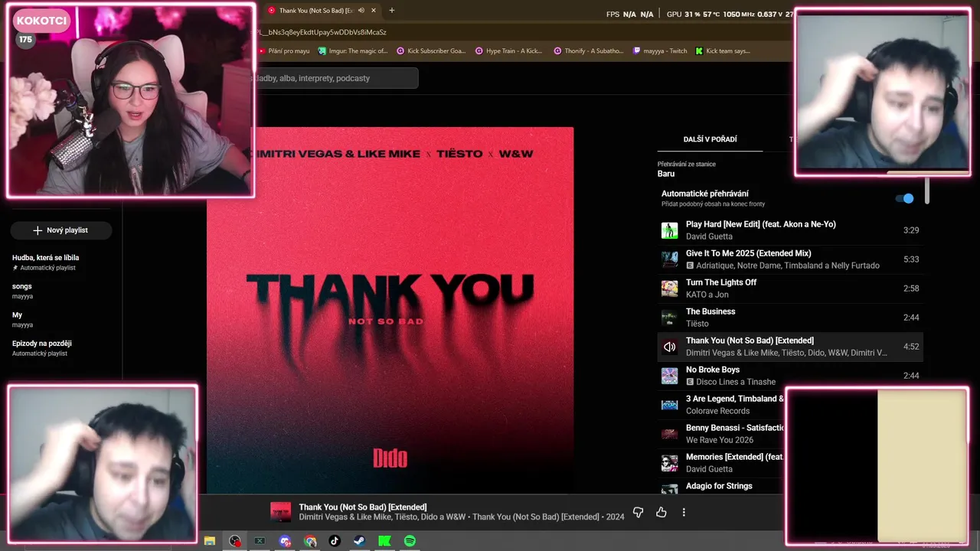The image size is (980, 551).
Task: Open the Kick team says bookmark
Action: (x=723, y=51)
